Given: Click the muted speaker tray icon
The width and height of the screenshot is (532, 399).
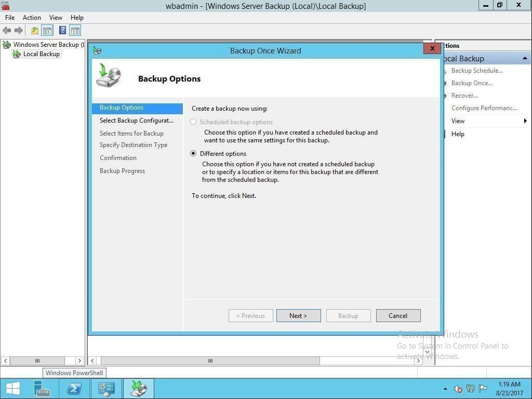Looking at the screenshot, I should (x=458, y=389).
